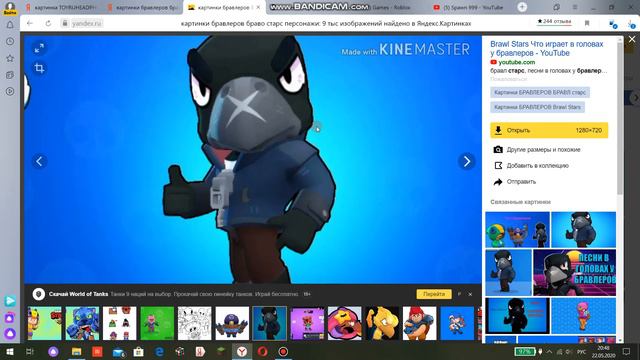
Task: Select the golden brawler filmstrip thumbnail
Action: pos(382,323)
